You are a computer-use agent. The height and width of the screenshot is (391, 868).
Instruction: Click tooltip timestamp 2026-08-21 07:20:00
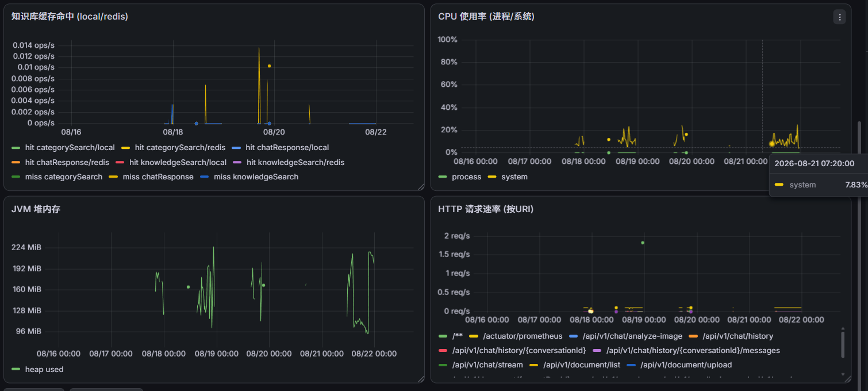click(815, 164)
